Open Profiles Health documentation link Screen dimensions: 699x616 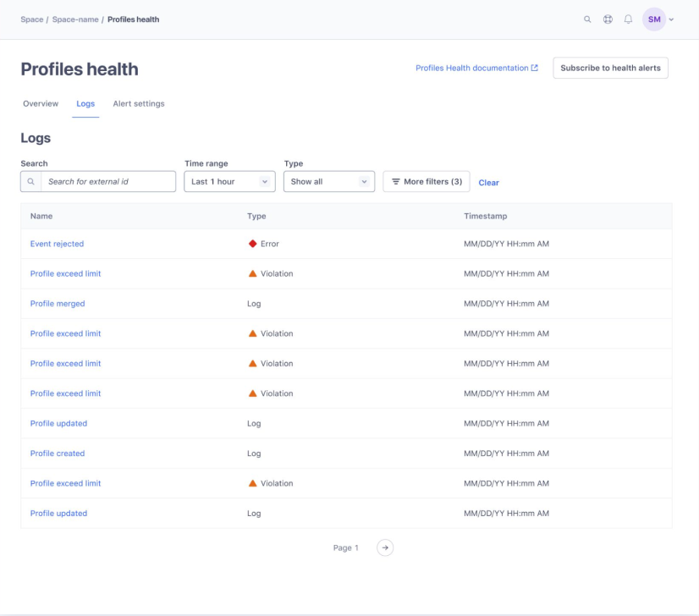pyautogui.click(x=476, y=68)
